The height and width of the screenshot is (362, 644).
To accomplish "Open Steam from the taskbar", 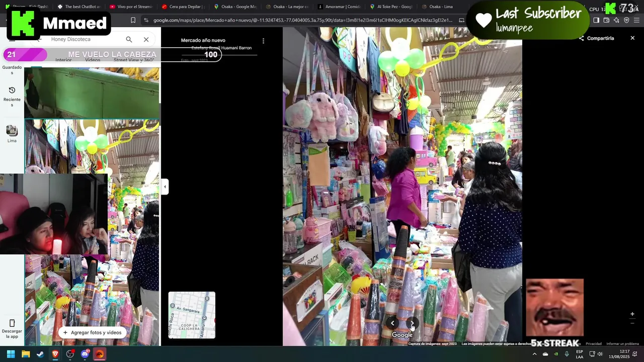I will tap(40, 354).
